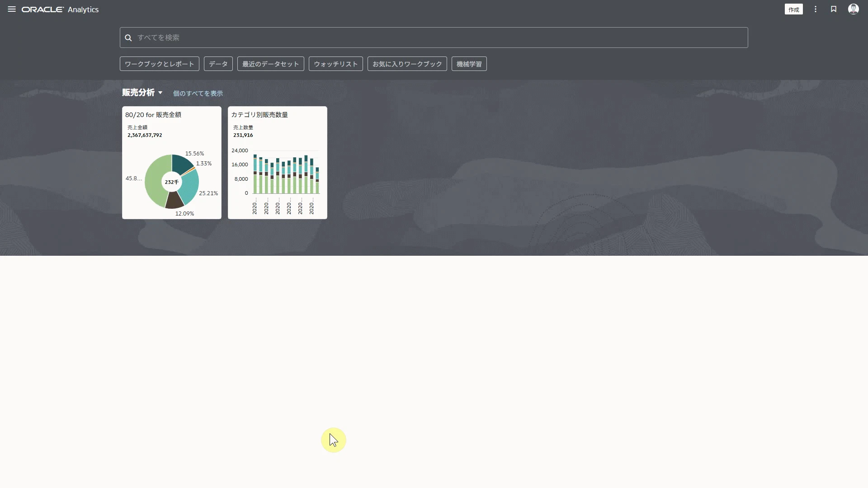868x488 pixels.
Task: Focus the すべてを検索 search field
Action: point(434,38)
